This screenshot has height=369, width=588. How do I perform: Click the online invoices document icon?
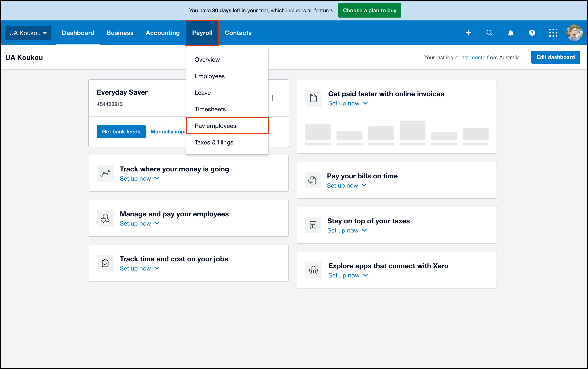[313, 98]
